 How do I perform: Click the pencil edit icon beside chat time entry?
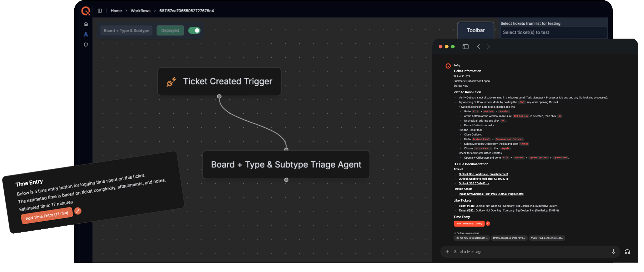point(487,224)
